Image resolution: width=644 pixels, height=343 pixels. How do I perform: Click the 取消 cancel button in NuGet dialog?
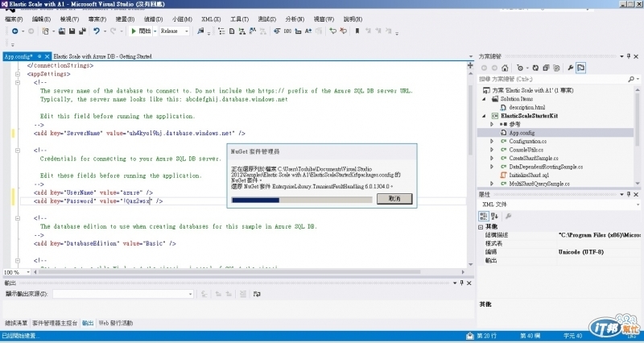(x=394, y=199)
